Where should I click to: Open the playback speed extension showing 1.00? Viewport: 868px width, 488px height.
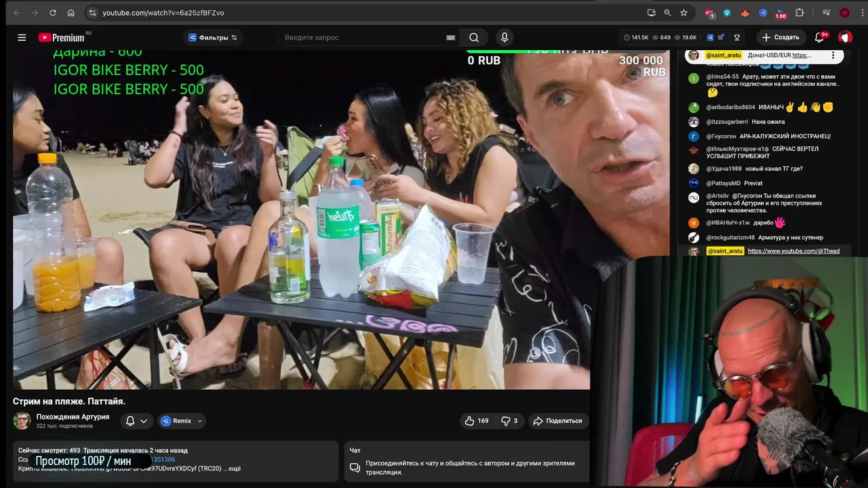[x=781, y=13]
